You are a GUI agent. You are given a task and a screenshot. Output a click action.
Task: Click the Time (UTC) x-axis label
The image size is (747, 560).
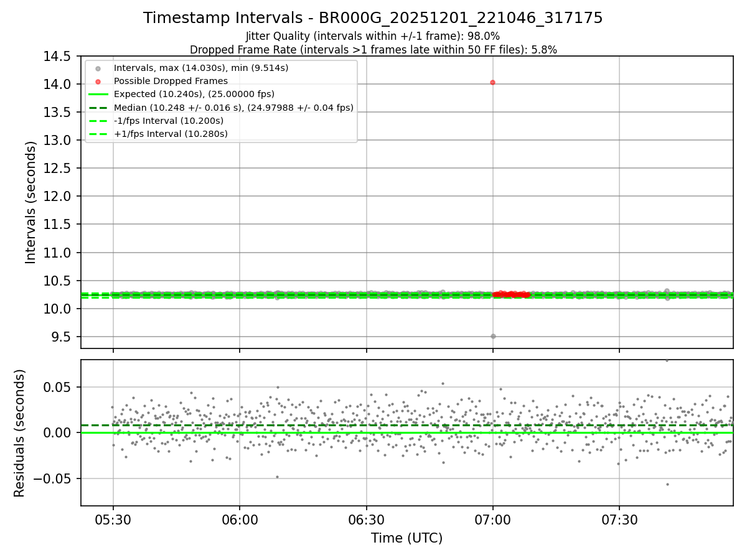(406, 538)
